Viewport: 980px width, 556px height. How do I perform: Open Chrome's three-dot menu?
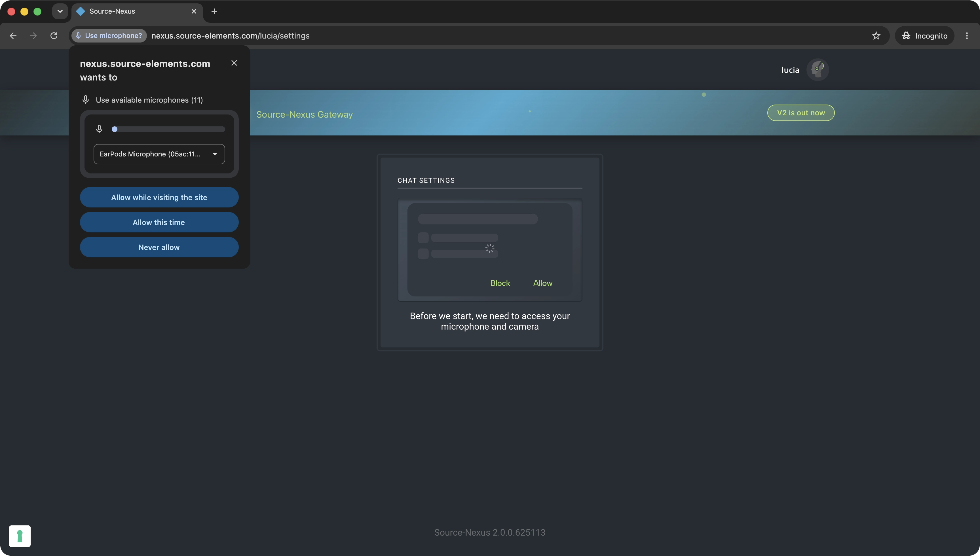click(967, 35)
